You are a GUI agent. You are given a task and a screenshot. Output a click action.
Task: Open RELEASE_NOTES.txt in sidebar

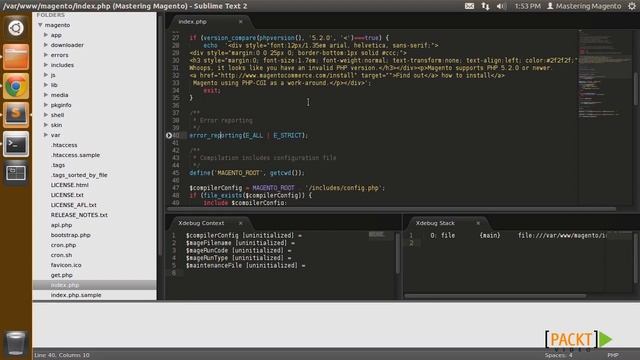[x=79, y=215]
